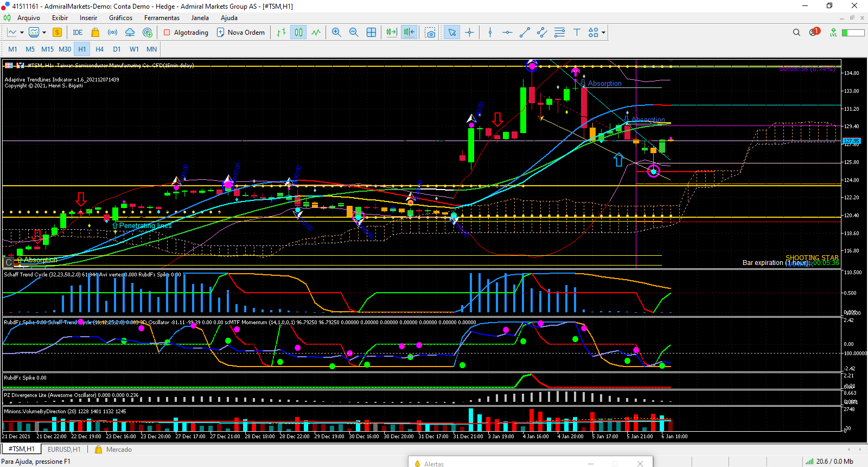Select the crosshair cursor tool
This screenshot has width=868, height=467.
(469, 33)
